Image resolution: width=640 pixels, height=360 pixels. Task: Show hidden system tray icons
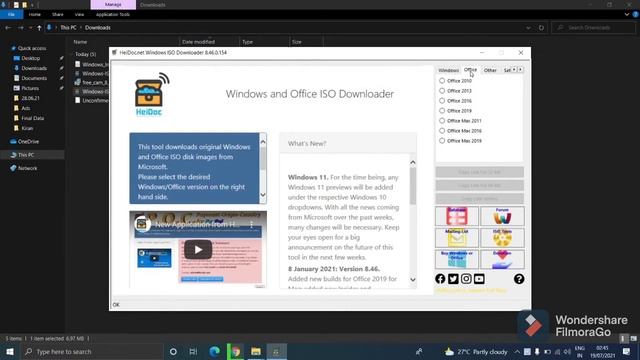coord(517,351)
